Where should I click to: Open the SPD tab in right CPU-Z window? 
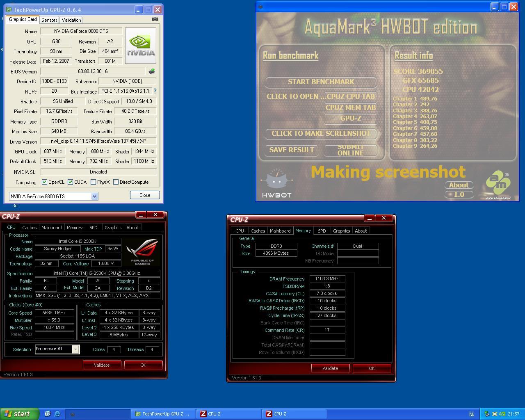[322, 231]
